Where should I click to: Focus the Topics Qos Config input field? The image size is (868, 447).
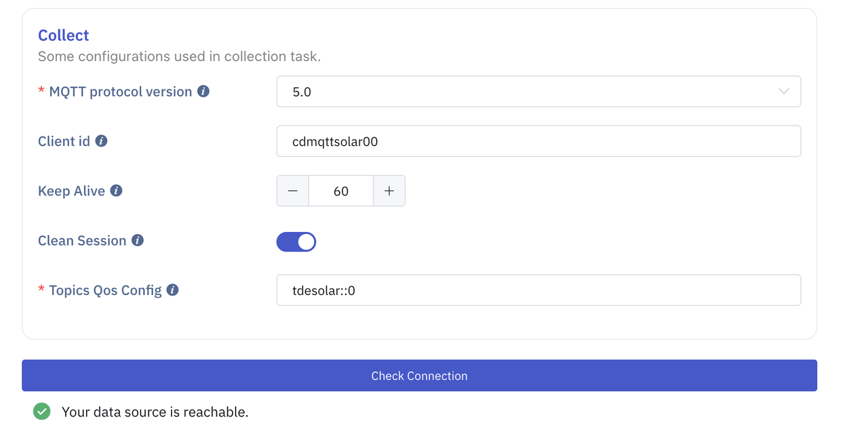coord(538,290)
